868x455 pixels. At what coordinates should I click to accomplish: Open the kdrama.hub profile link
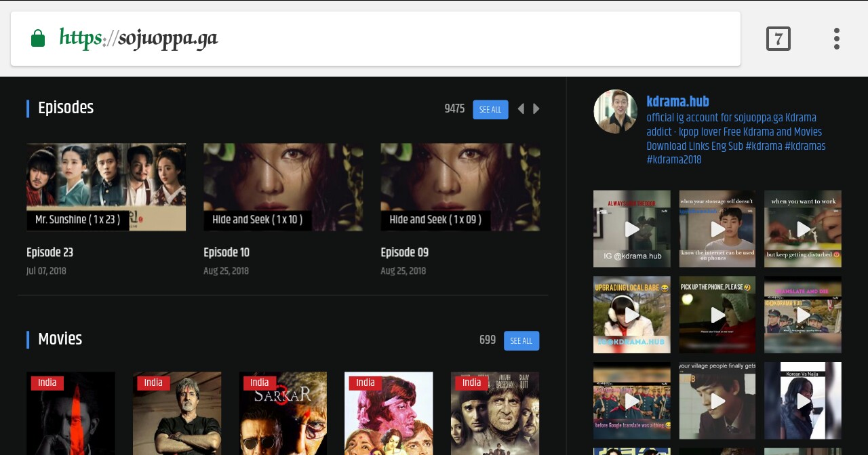(677, 102)
